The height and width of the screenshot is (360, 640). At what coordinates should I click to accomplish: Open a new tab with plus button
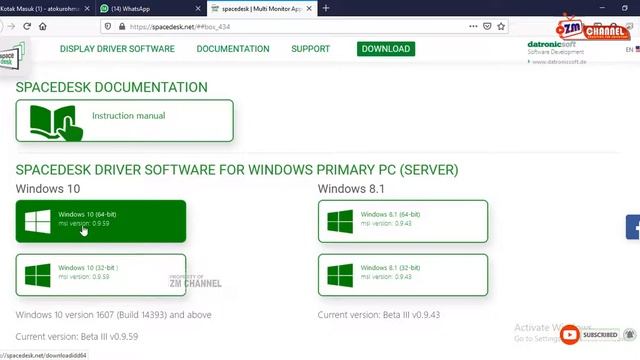326,8
